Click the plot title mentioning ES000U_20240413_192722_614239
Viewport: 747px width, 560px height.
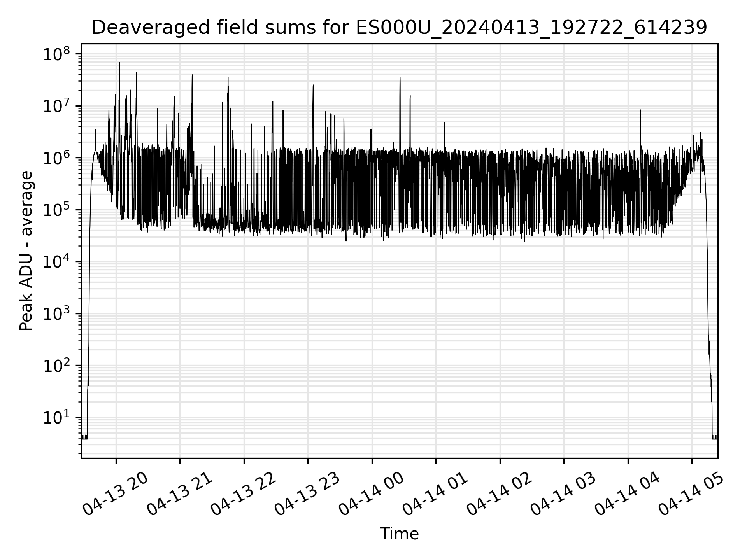399,28
